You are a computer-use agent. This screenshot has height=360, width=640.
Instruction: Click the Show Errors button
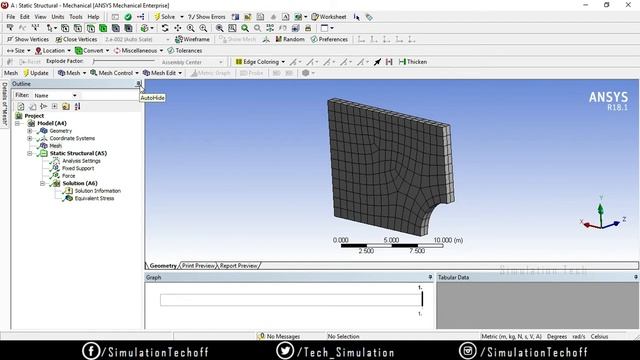click(x=207, y=17)
